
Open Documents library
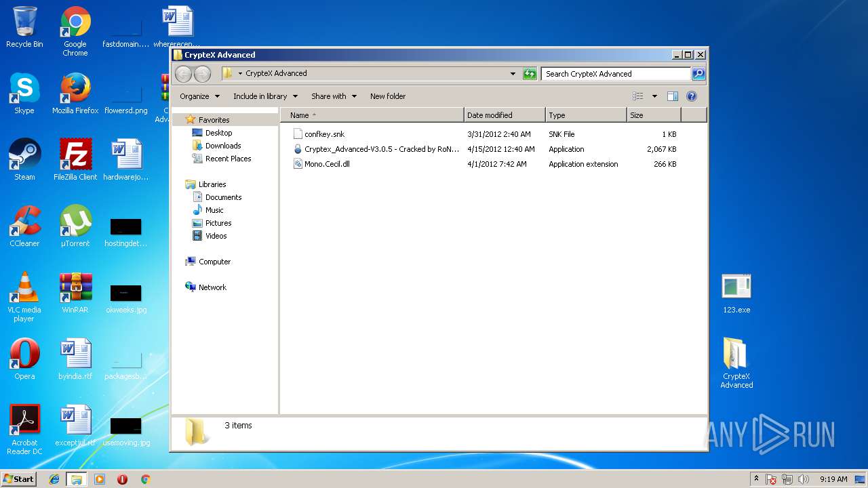[x=223, y=197]
